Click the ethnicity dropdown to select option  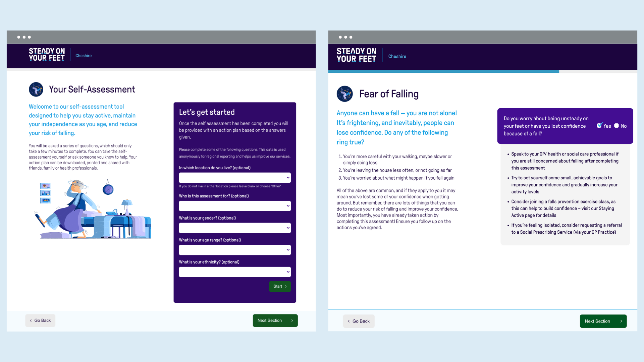235,271
